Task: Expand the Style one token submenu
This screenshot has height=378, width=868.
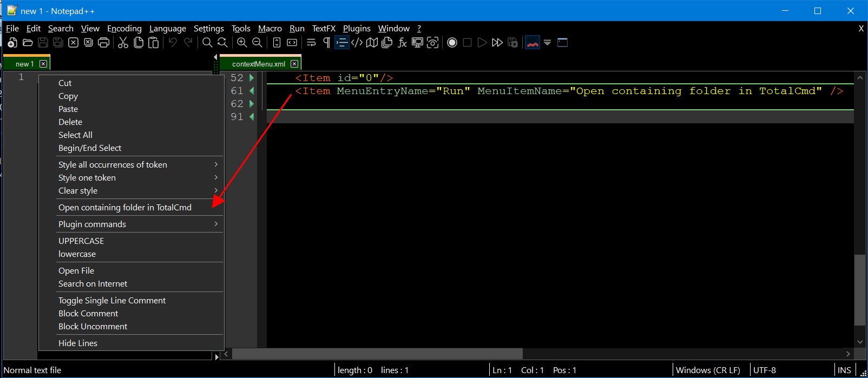Action: (131, 178)
